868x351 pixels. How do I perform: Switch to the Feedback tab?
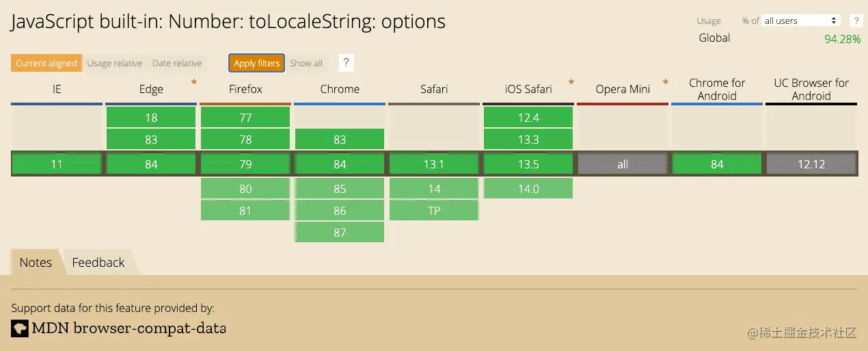click(x=98, y=263)
